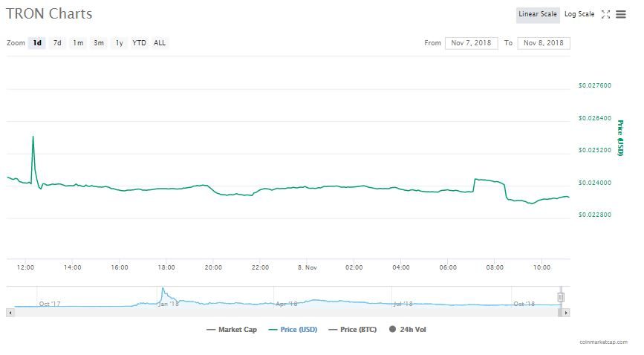Click the 06:00 time axis label
644x355 pixels.
pos(448,267)
